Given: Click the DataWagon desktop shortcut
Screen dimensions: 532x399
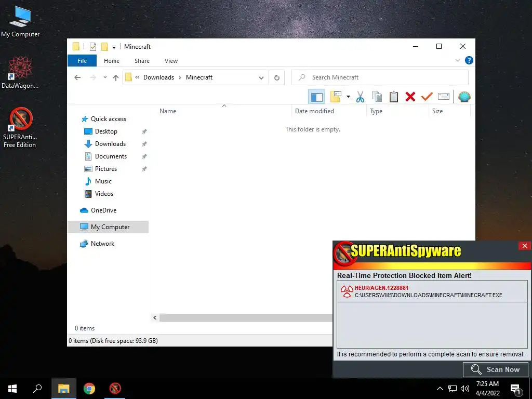Looking at the screenshot, I should click(x=20, y=72).
